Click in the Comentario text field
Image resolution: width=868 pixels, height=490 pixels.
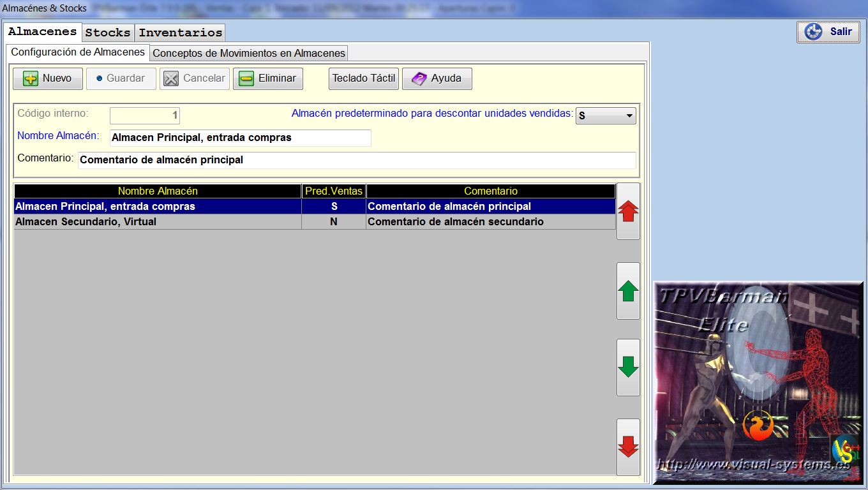point(356,160)
